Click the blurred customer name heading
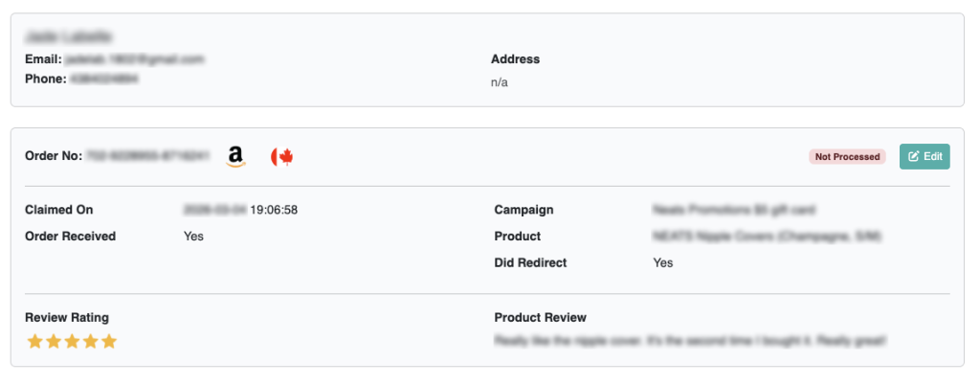980x385 pixels. click(69, 36)
